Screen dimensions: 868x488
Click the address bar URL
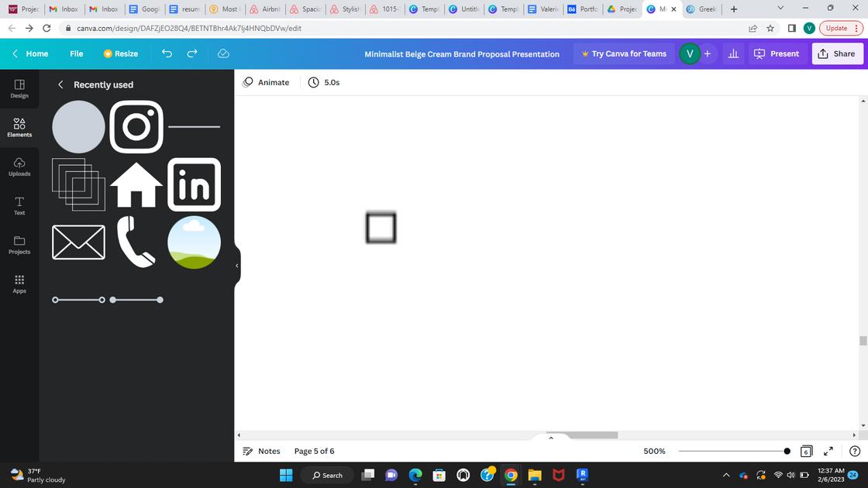coord(189,28)
